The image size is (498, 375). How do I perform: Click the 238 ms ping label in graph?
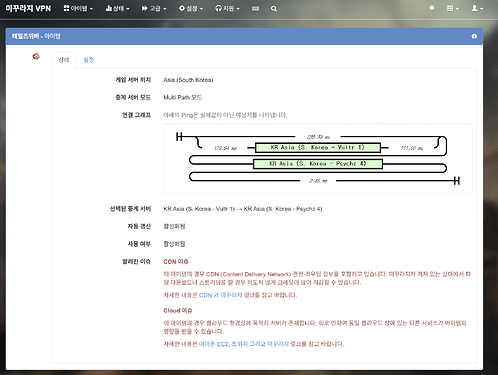click(x=318, y=137)
